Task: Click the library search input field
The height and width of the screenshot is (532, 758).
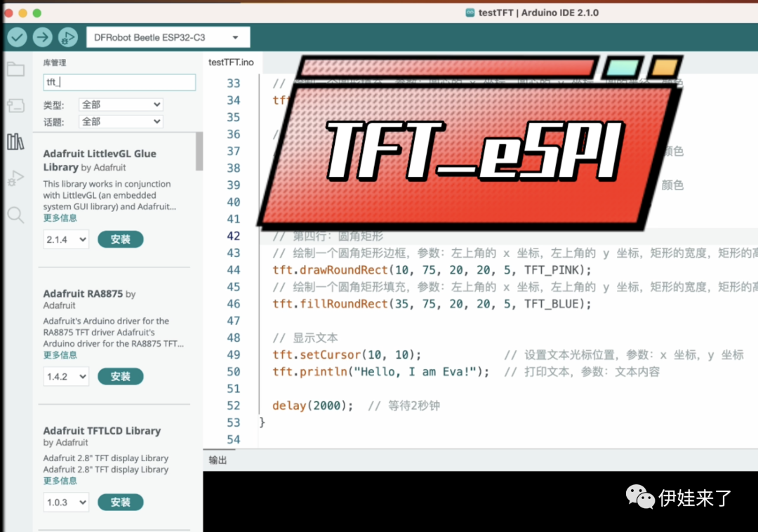Action: pos(119,82)
